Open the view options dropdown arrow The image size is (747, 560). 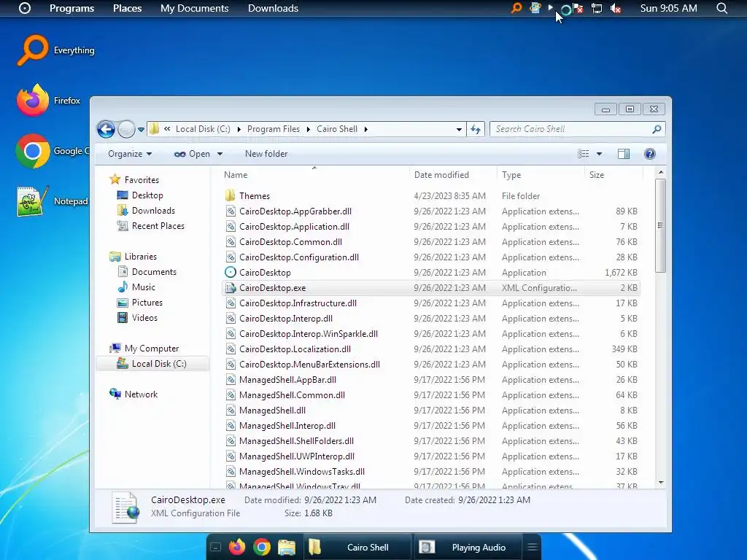click(x=600, y=154)
